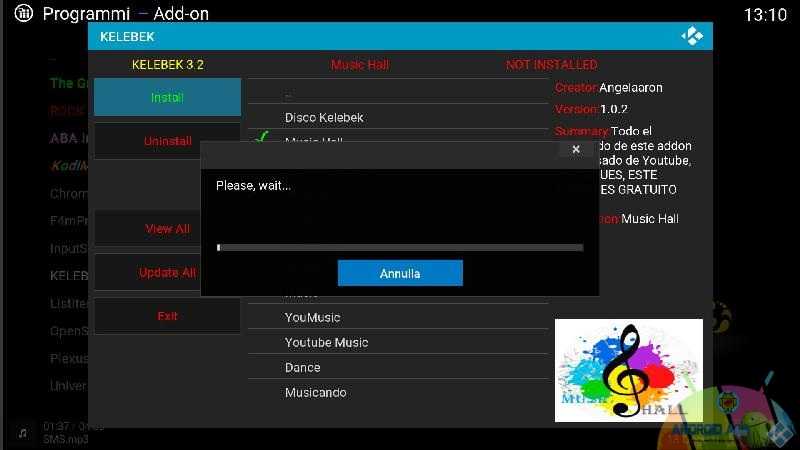
Task: Close the Please wait dialog with X
Action: [576, 149]
